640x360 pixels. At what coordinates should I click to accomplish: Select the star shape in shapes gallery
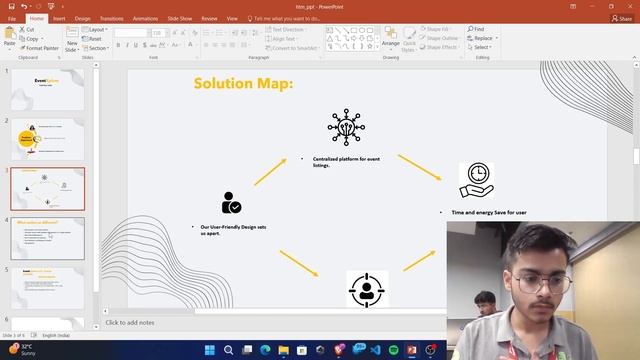coord(369,47)
